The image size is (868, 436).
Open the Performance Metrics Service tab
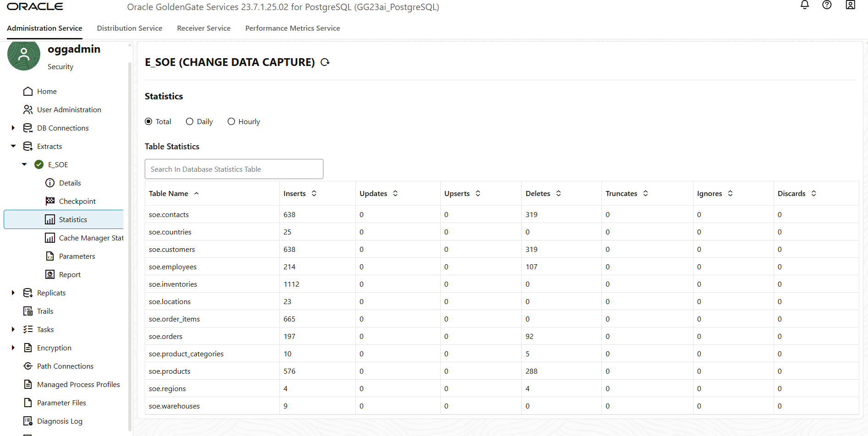293,28
